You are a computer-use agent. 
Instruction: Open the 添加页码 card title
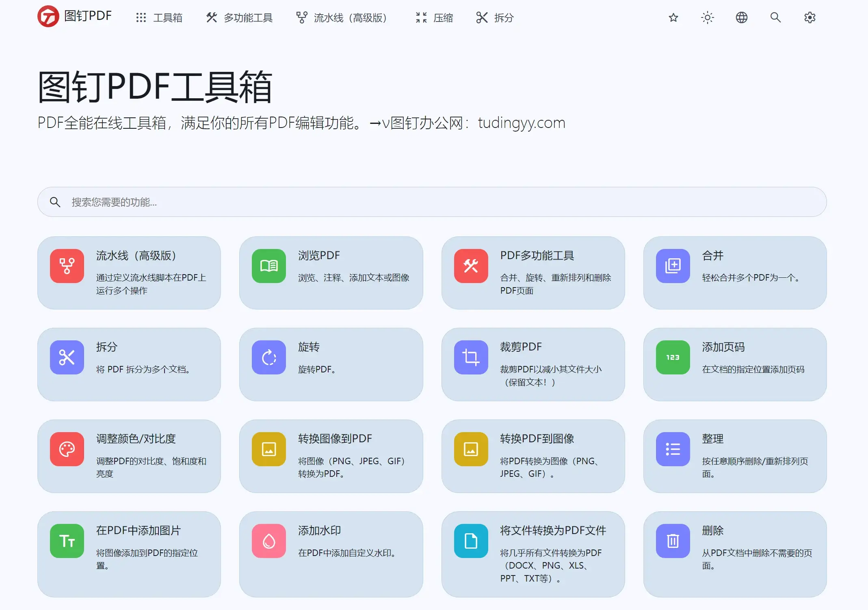tap(723, 347)
